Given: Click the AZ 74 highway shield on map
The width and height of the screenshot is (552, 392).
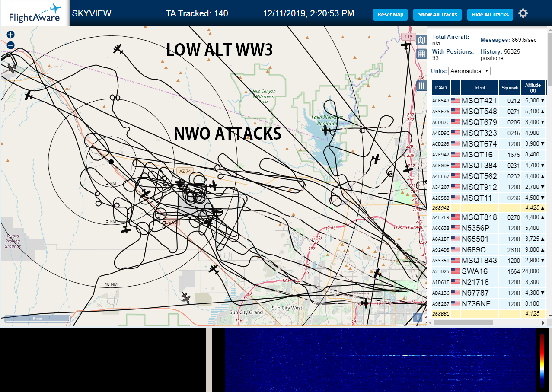Looking at the screenshot, I should [185, 171].
